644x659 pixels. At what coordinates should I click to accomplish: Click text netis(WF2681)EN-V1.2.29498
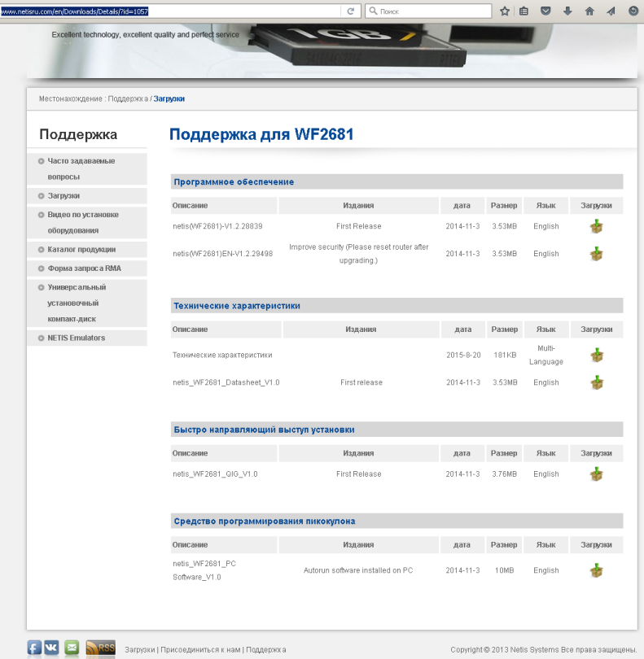tap(222, 254)
